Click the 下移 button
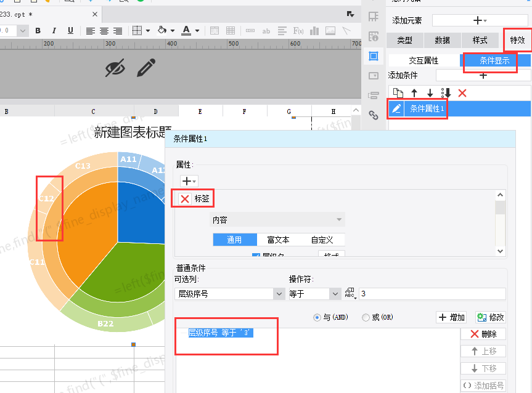Viewport: 532px width, 393px height. point(483,368)
